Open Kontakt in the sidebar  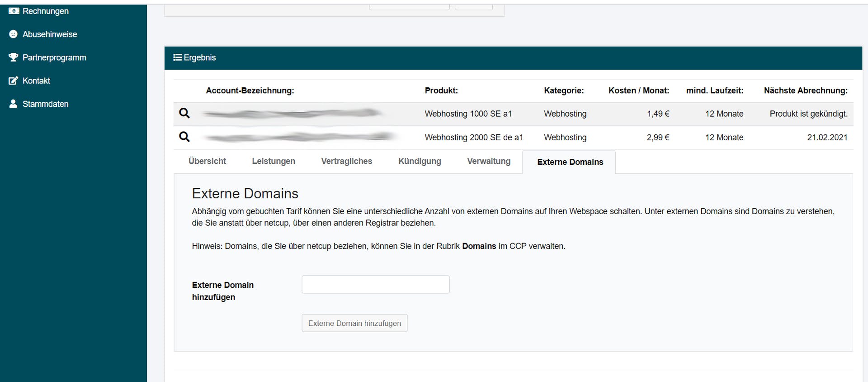(x=36, y=81)
